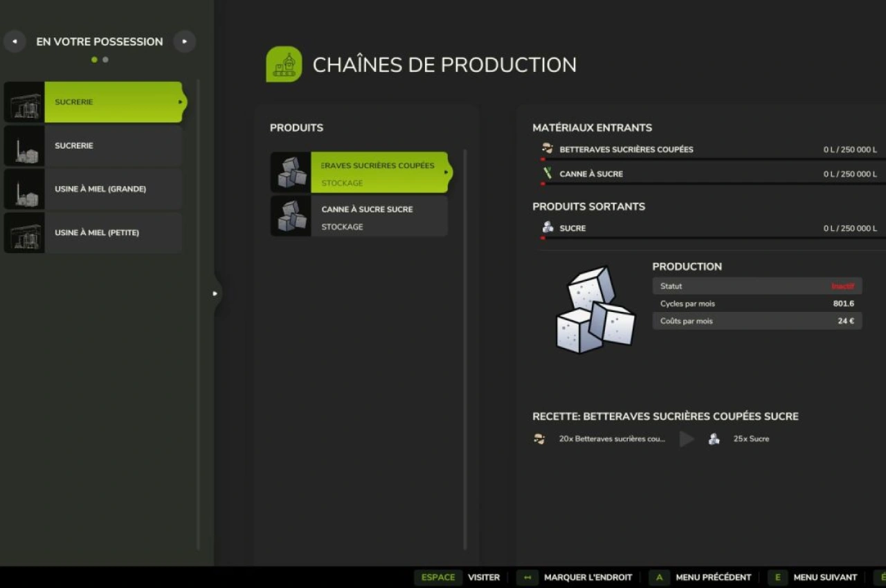This screenshot has height=588, width=886.
Task: Click the Betteraves Sucrières Coupées fill level bar
Action: point(712,160)
